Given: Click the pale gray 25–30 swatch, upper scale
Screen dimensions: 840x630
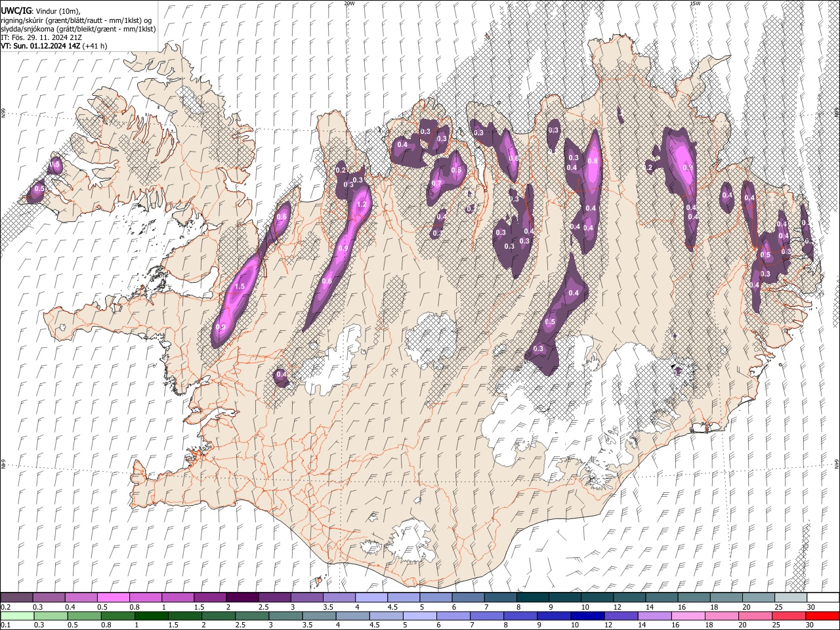Looking at the screenshot, I should click(790, 598).
